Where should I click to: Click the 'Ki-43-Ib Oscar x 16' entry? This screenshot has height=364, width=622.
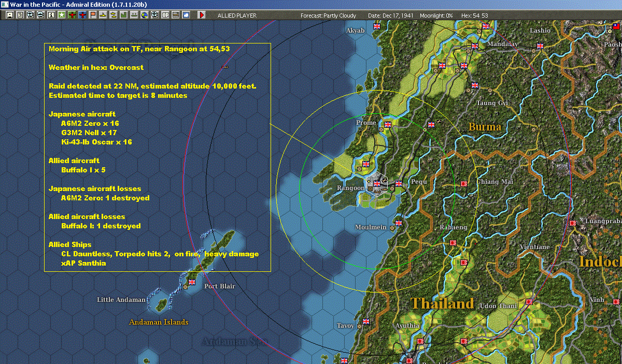tap(96, 142)
